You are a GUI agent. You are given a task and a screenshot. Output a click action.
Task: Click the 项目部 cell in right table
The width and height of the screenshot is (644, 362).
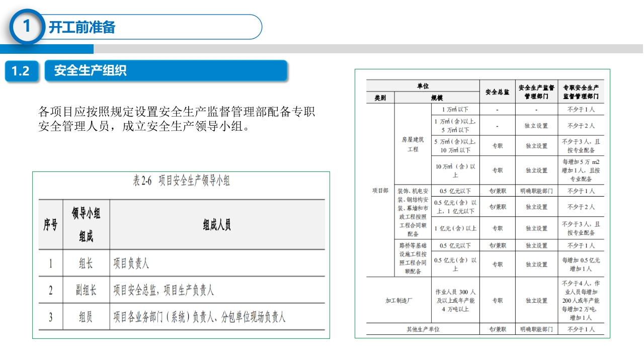tap(380, 191)
